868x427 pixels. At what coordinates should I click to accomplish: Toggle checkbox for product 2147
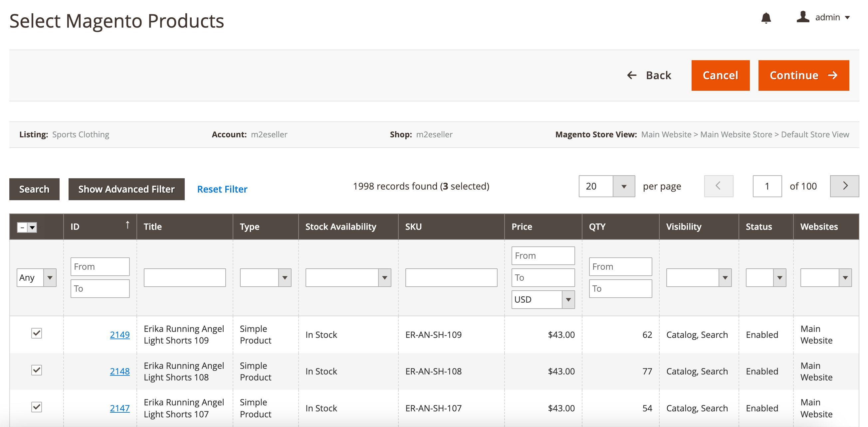point(36,407)
